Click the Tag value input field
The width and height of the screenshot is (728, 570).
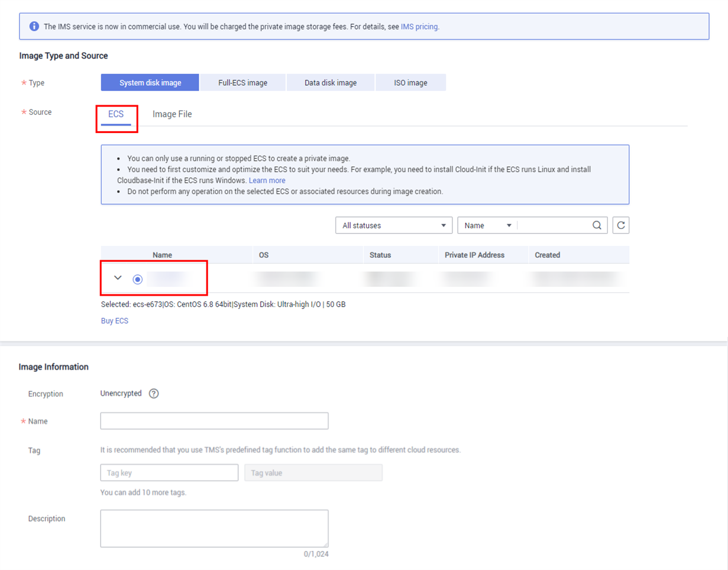coord(313,473)
